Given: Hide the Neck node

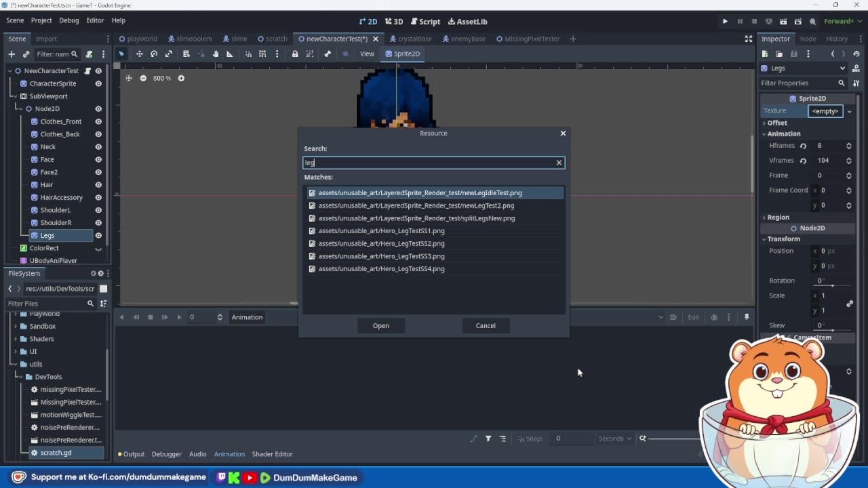Looking at the screenshot, I should coord(98,146).
